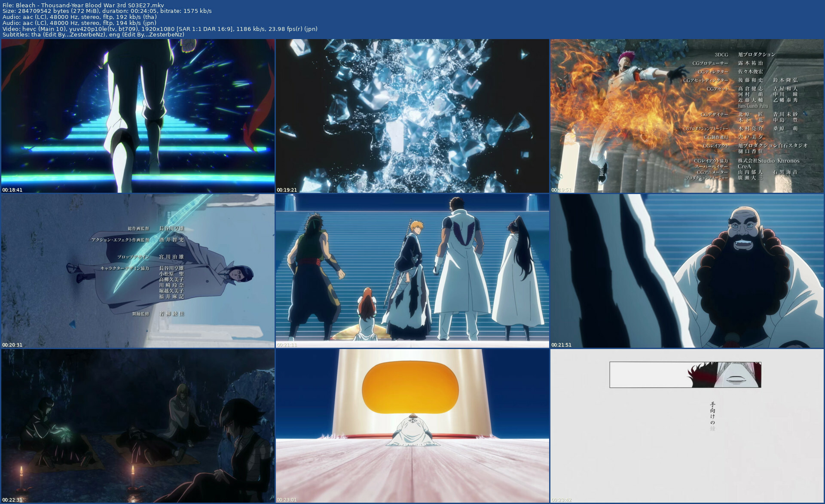
Task: Select the fire character thumbnail at 00:19:51
Action: tap(687, 116)
